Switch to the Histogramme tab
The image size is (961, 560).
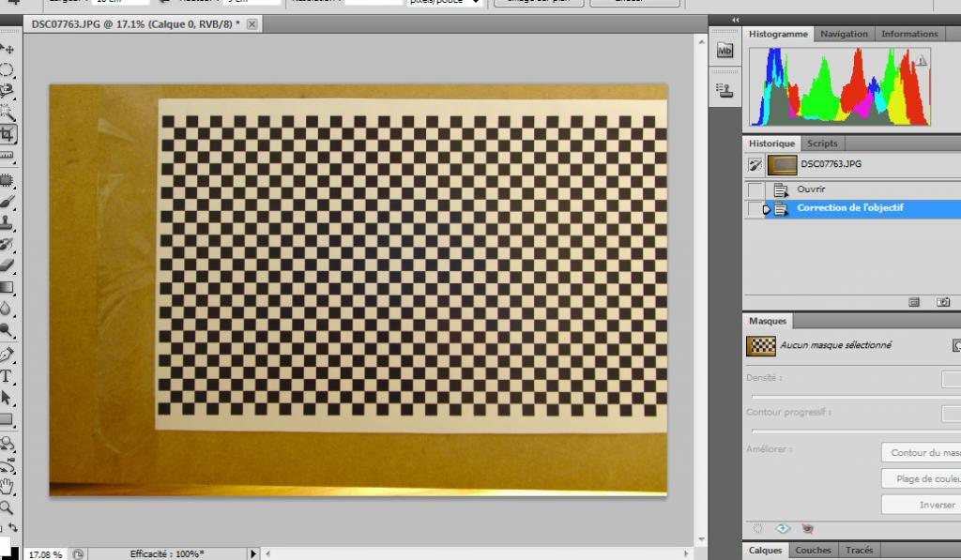[778, 35]
